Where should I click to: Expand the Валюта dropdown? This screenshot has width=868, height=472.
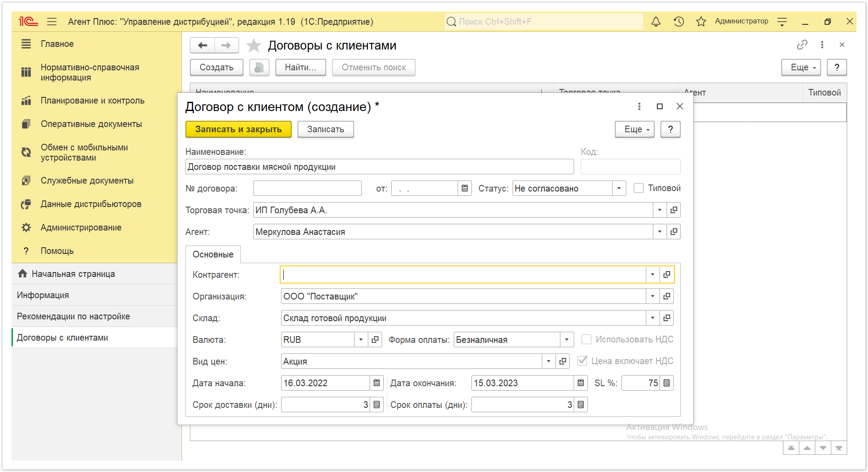point(361,340)
